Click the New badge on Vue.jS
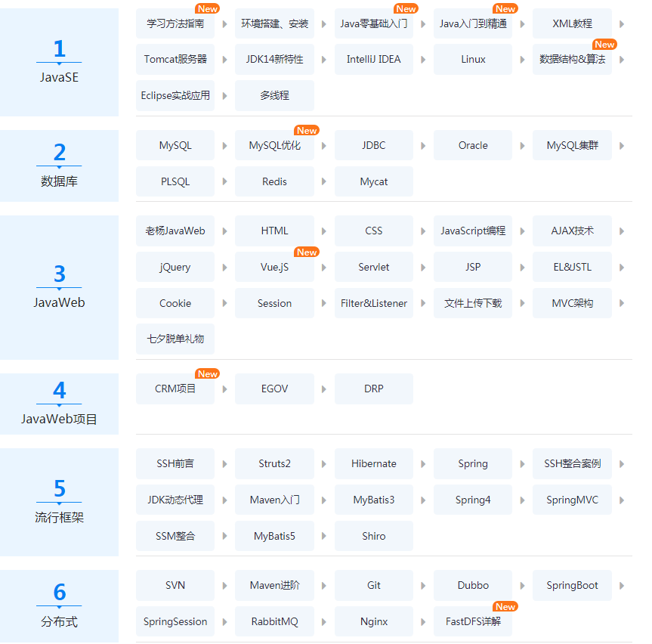 tap(307, 252)
